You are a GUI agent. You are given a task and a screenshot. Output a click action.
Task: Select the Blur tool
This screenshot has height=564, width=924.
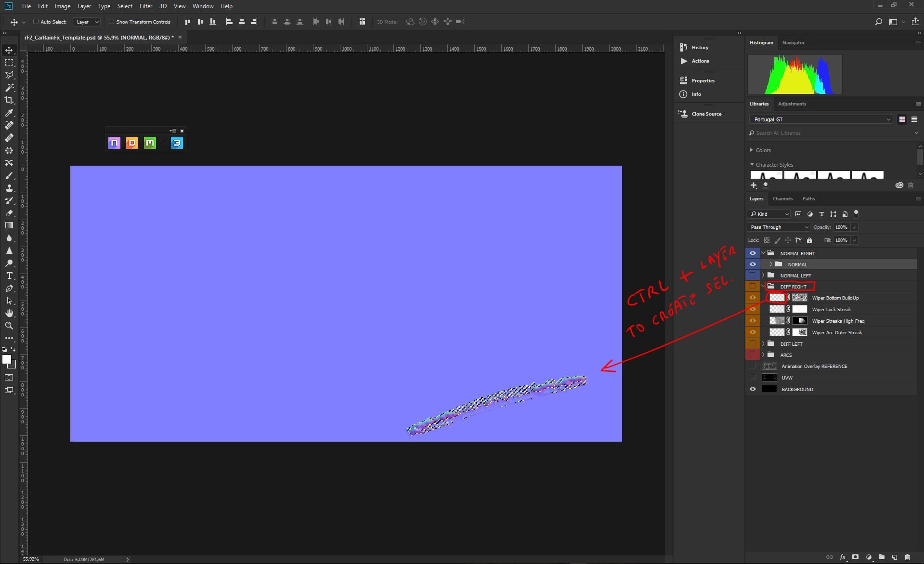pyautogui.click(x=9, y=238)
